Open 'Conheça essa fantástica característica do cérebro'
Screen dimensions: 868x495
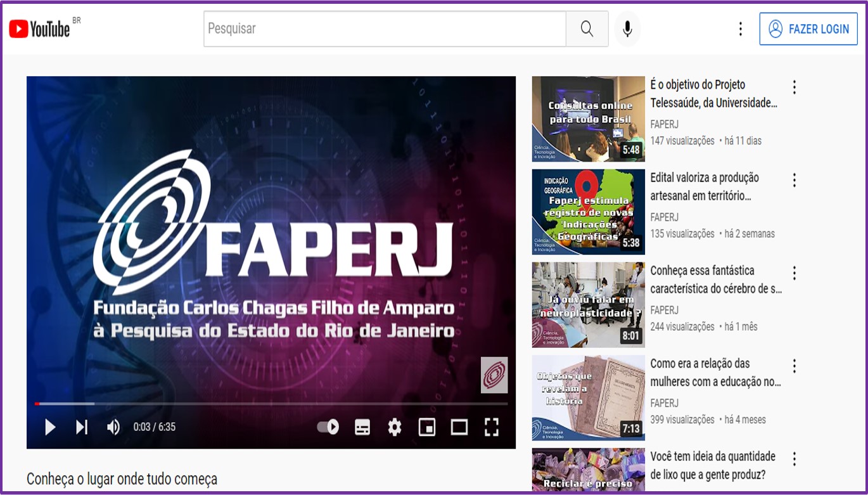click(717, 280)
